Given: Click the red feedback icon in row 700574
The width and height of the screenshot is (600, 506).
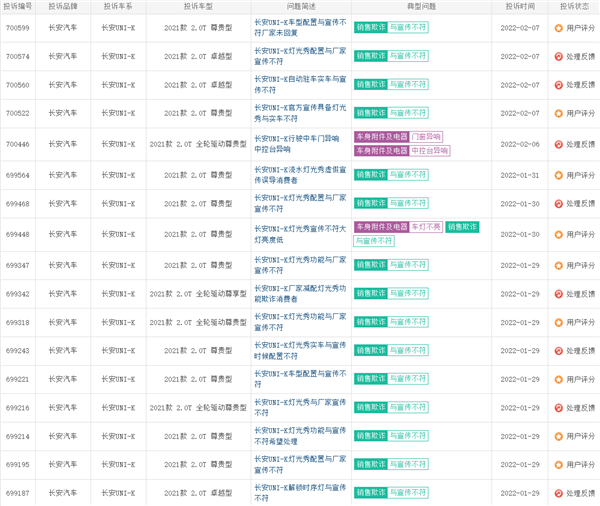Looking at the screenshot, I should (x=559, y=56).
